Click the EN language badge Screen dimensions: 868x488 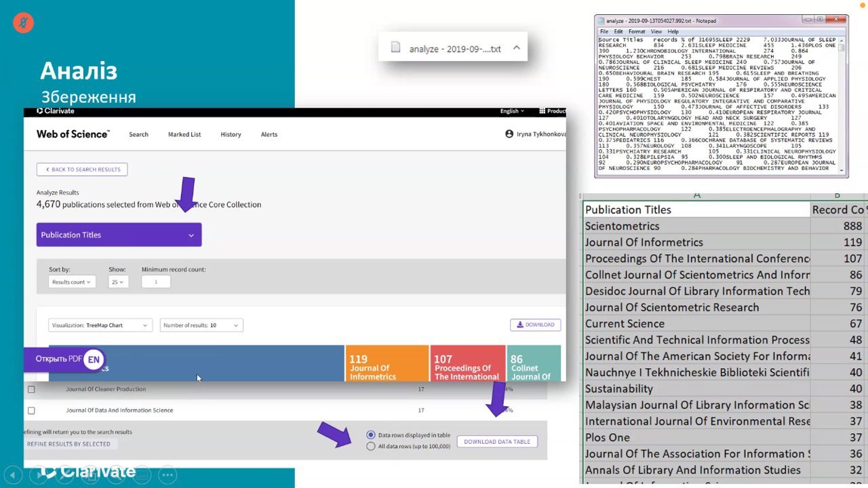coord(94,360)
